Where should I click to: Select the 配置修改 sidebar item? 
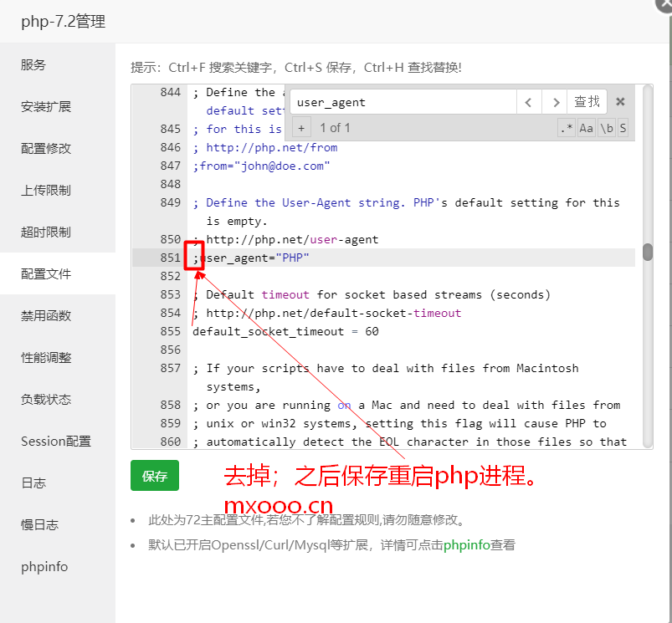[x=46, y=148]
